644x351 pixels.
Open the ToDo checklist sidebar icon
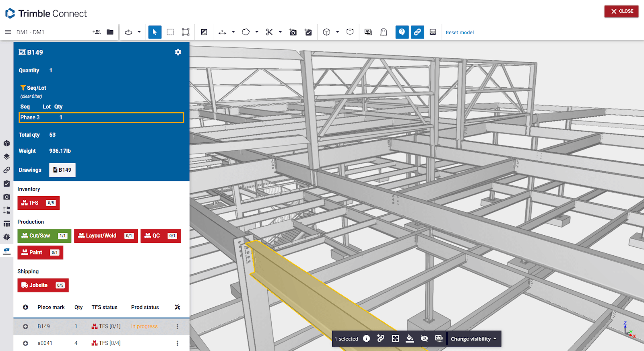coord(6,183)
